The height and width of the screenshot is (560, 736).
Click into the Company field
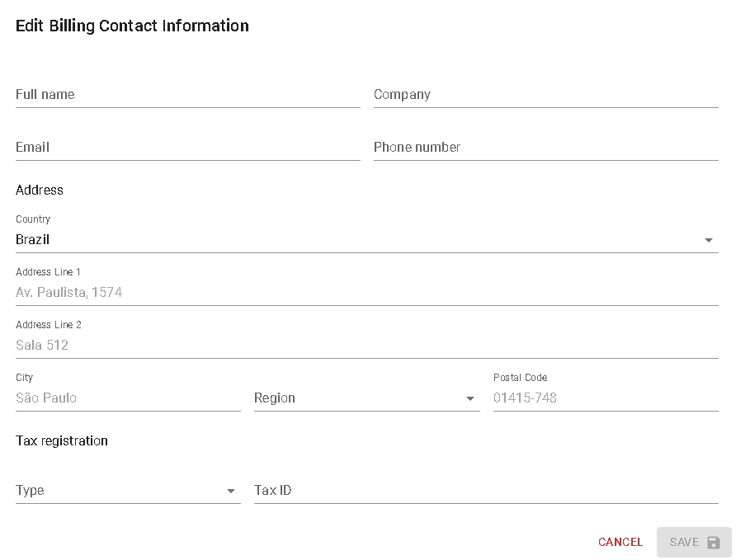click(x=545, y=95)
